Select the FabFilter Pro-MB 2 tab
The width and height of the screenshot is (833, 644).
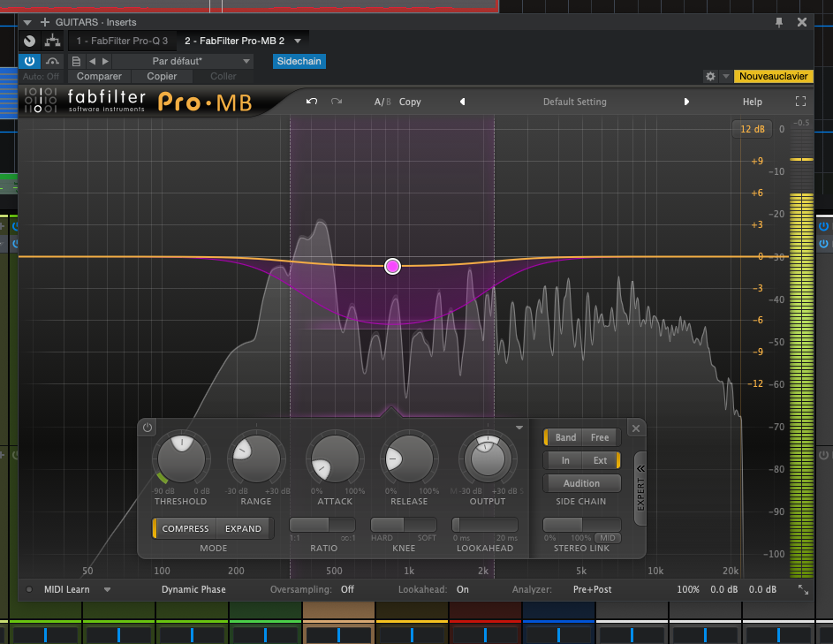(x=234, y=41)
